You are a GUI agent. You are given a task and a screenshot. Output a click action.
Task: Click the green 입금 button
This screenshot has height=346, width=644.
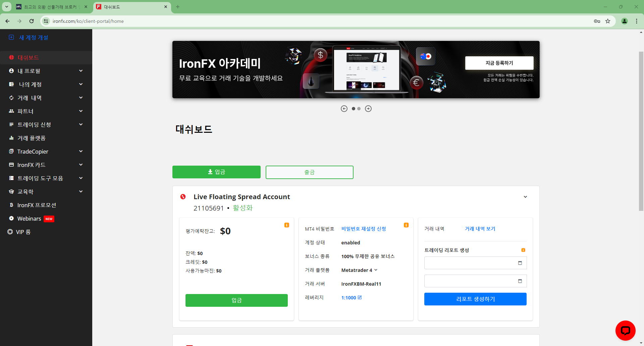coord(216,172)
